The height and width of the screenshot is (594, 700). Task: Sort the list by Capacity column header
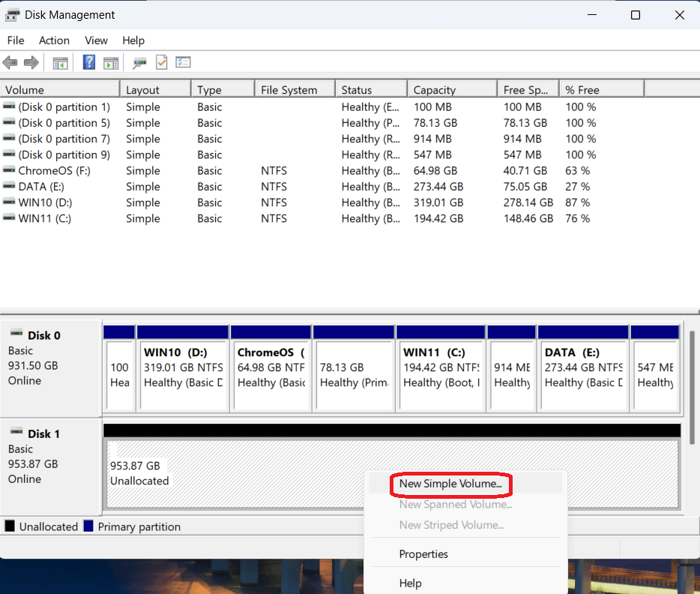pyautogui.click(x=451, y=90)
